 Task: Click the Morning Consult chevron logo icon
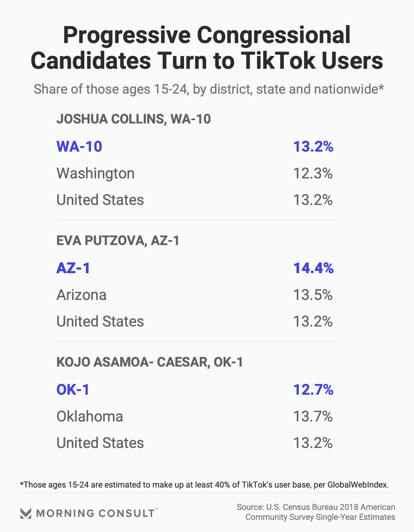[x=26, y=513]
